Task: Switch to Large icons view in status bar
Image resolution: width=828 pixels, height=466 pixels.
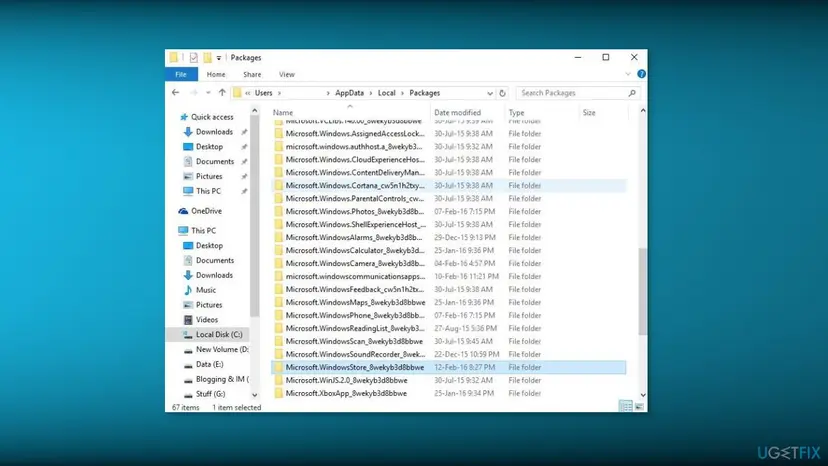Action: point(639,406)
